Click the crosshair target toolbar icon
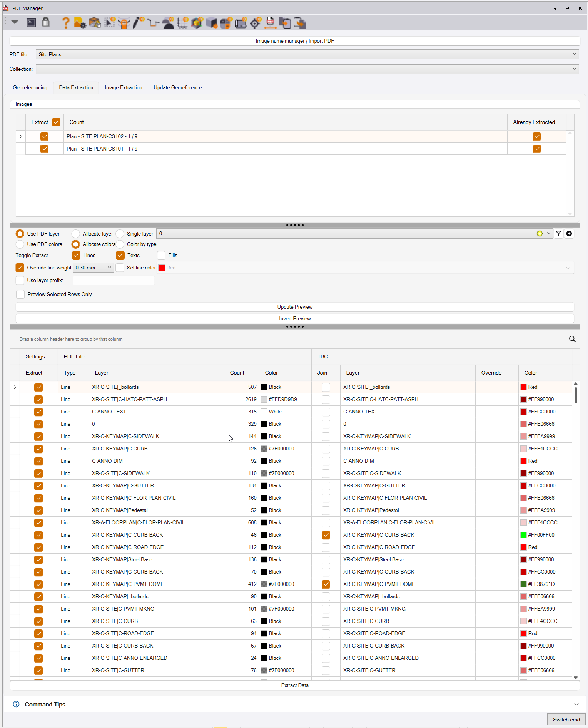 click(256, 23)
